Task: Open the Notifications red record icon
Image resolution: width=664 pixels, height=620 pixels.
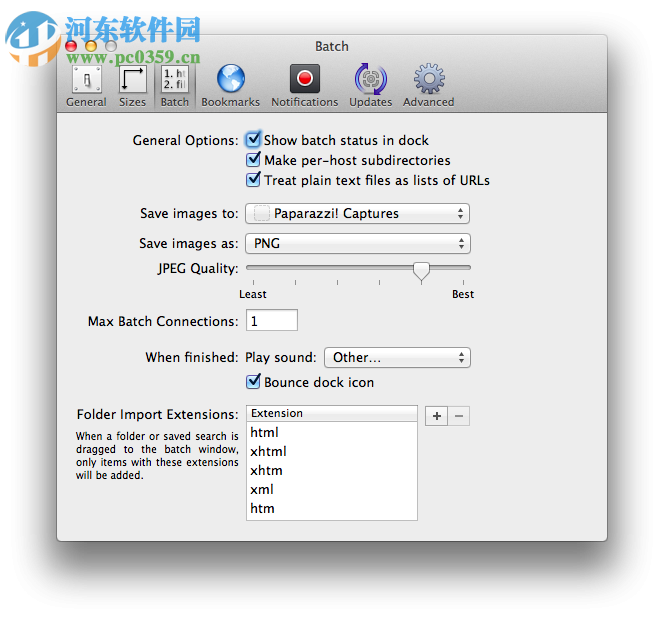Action: (304, 79)
